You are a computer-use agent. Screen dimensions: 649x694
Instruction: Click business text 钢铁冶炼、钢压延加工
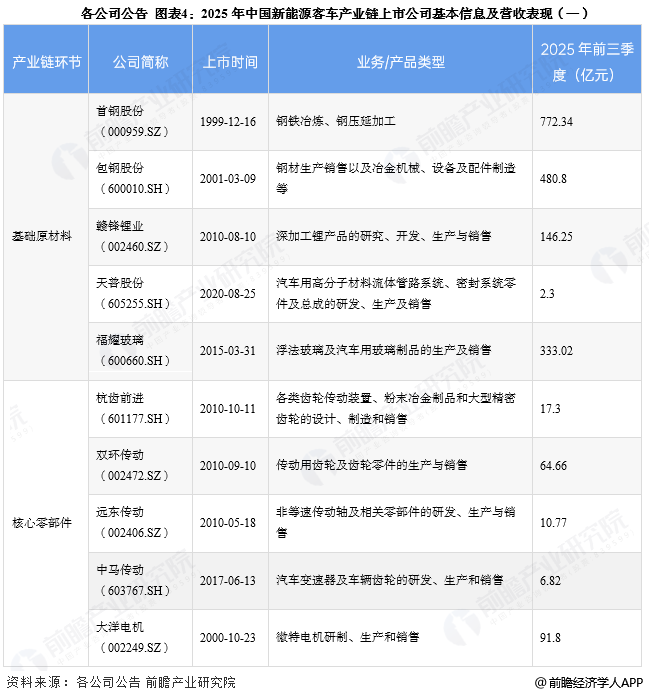pyautogui.click(x=336, y=121)
